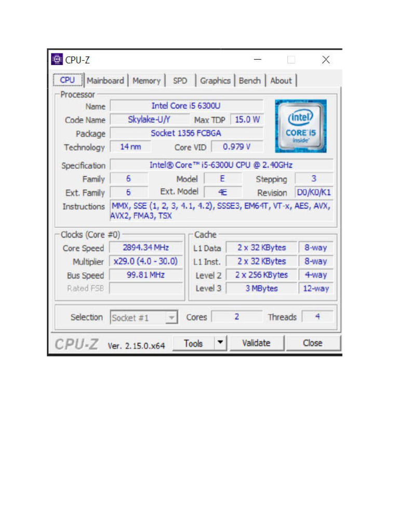
Task: Click the processor name Intel Core i5 6300U
Action: tap(187, 106)
